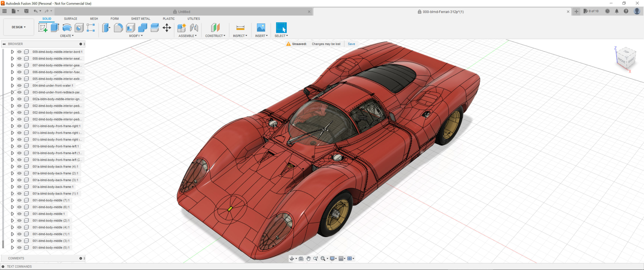The image size is (644, 270).
Task: Open the notifications bell
Action: [x=617, y=11]
